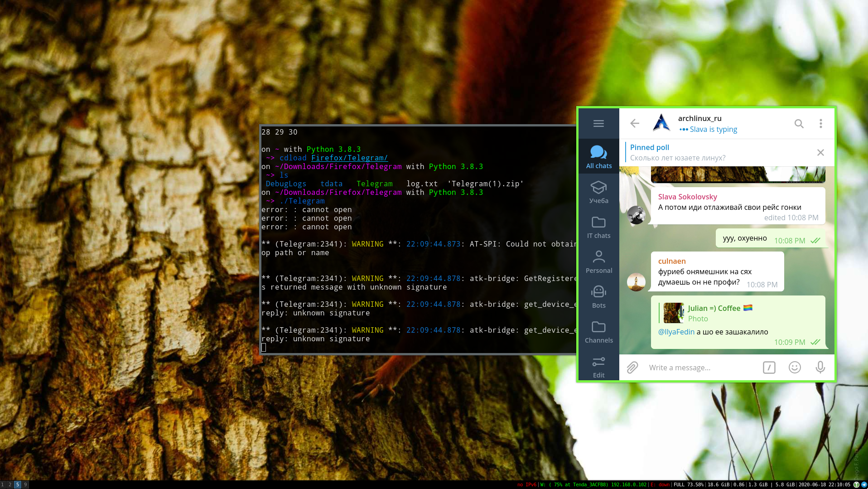Switch to workspace 1
The image size is (868, 489).
pos(2,484)
